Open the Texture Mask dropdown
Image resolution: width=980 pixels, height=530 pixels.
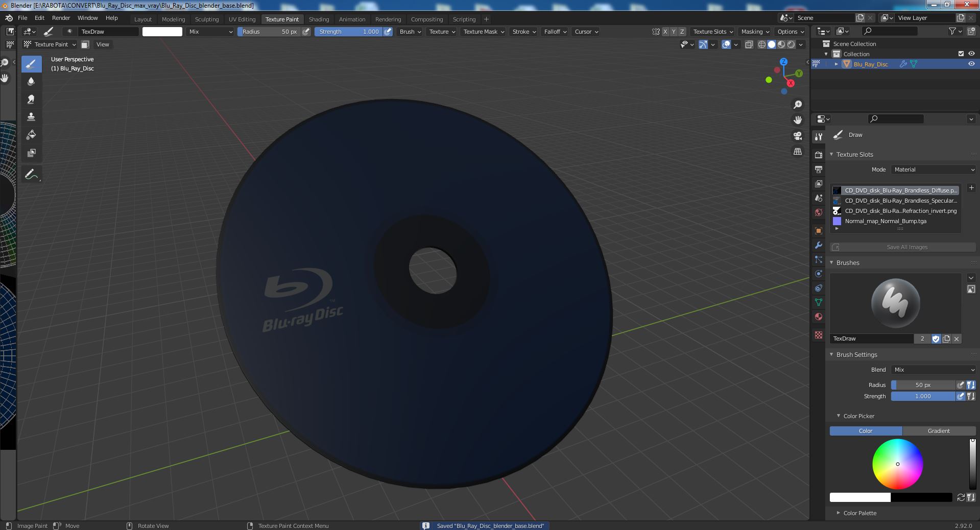click(484, 32)
